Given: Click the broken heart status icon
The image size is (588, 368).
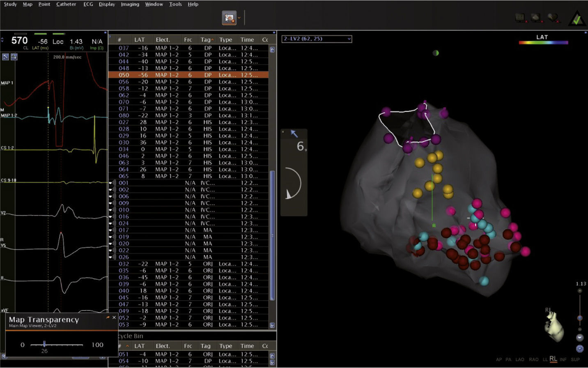Looking at the screenshot, I should click(553, 18).
